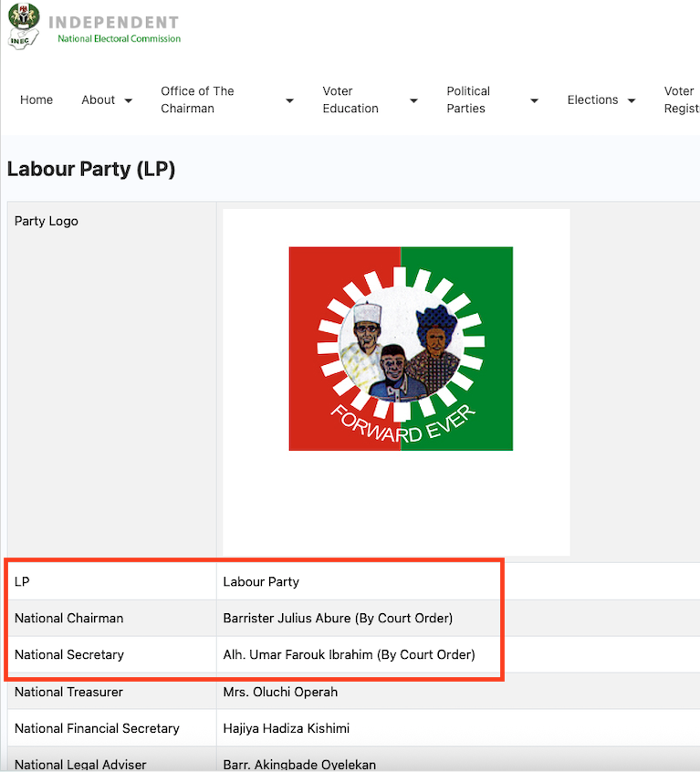Image resolution: width=700 pixels, height=772 pixels.
Task: Open the Voter Registration menu item
Action: click(x=682, y=100)
